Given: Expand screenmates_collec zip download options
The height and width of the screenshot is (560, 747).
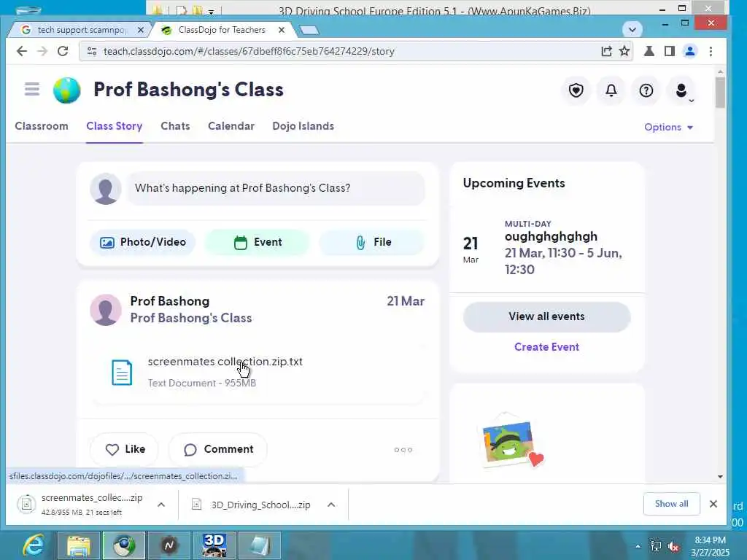Looking at the screenshot, I should (161, 505).
